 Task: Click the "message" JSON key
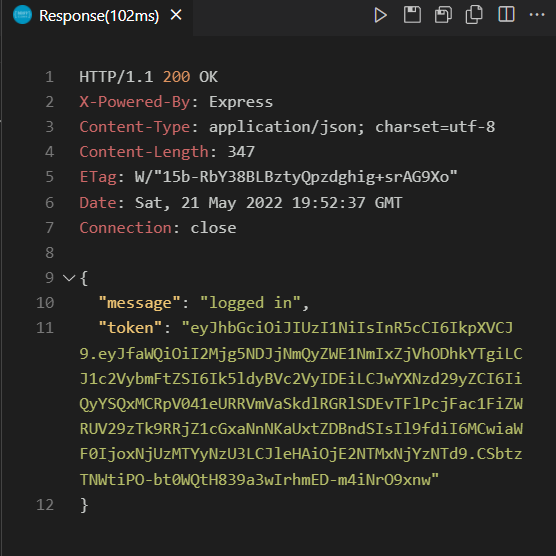tap(140, 303)
